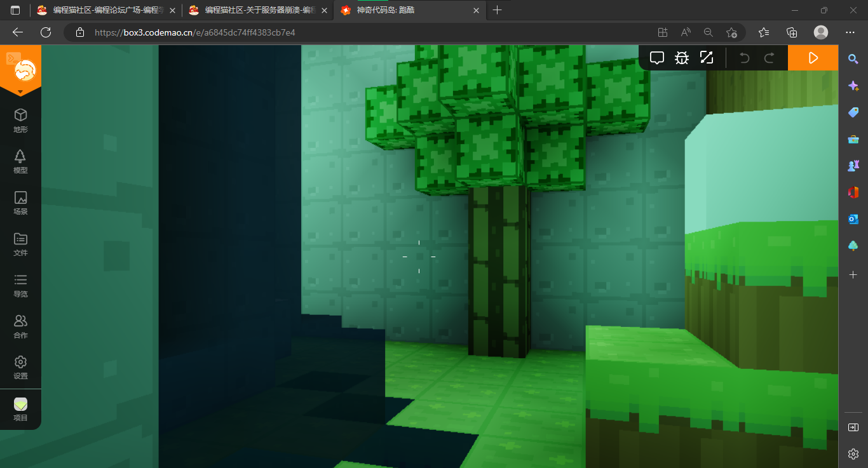Viewport: 868px width, 468px height.
Task: Open Search in the Edge sidebar
Action: point(853,59)
